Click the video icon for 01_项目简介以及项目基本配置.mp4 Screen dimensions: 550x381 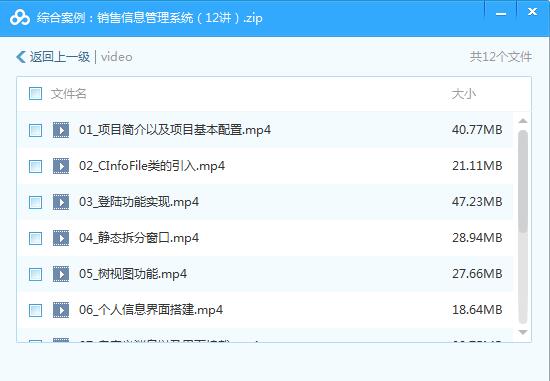click(x=61, y=130)
